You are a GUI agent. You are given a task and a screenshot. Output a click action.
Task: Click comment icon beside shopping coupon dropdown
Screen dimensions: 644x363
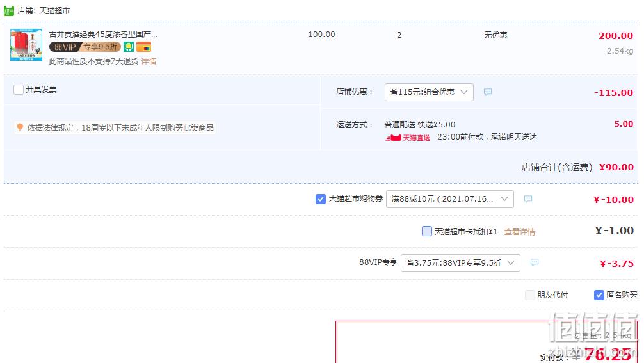coord(528,199)
